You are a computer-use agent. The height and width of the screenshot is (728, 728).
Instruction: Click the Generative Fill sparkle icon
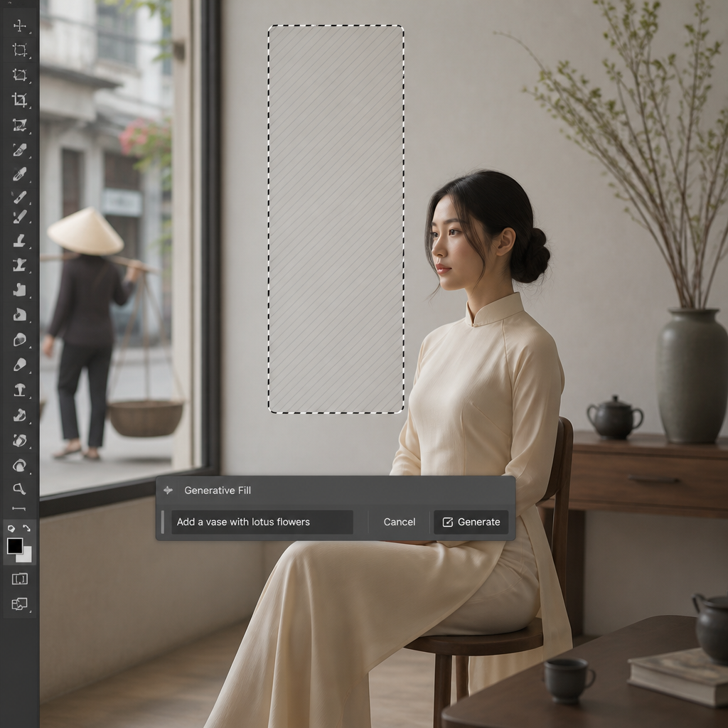click(x=168, y=490)
